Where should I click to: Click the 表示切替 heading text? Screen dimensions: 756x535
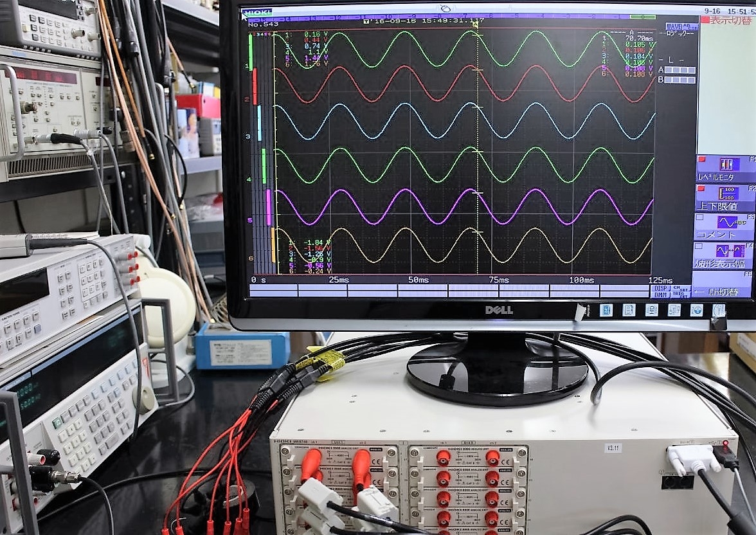(x=730, y=21)
